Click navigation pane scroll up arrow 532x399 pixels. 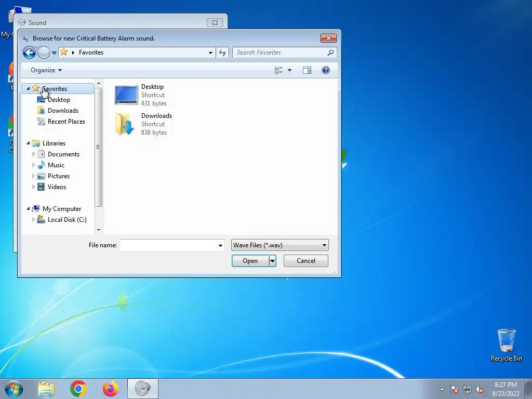click(98, 84)
